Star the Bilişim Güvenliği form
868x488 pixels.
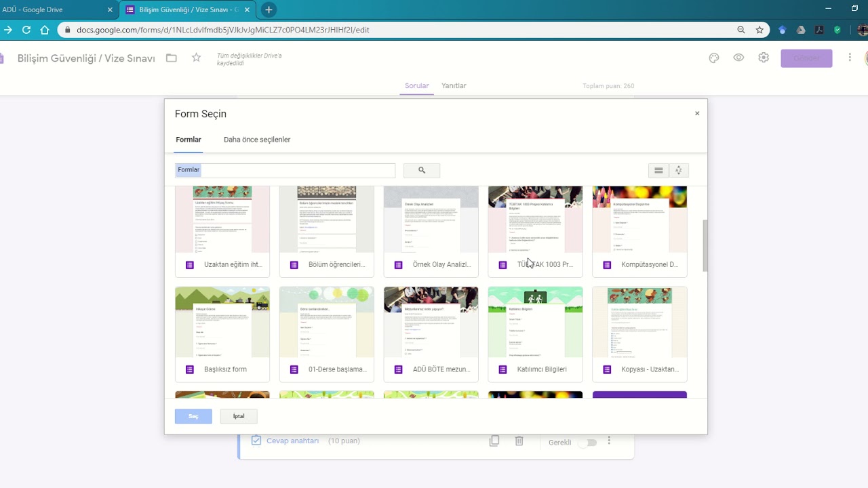click(196, 58)
